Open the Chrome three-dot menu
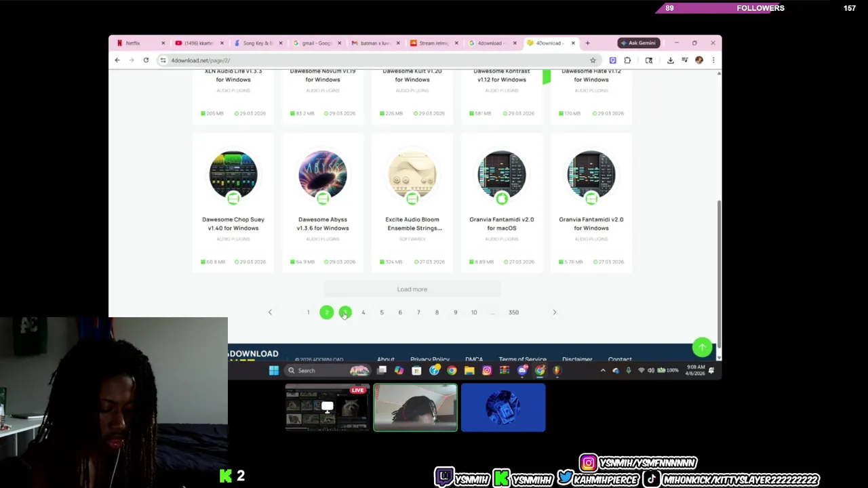The height and width of the screenshot is (488, 868). pos(713,60)
